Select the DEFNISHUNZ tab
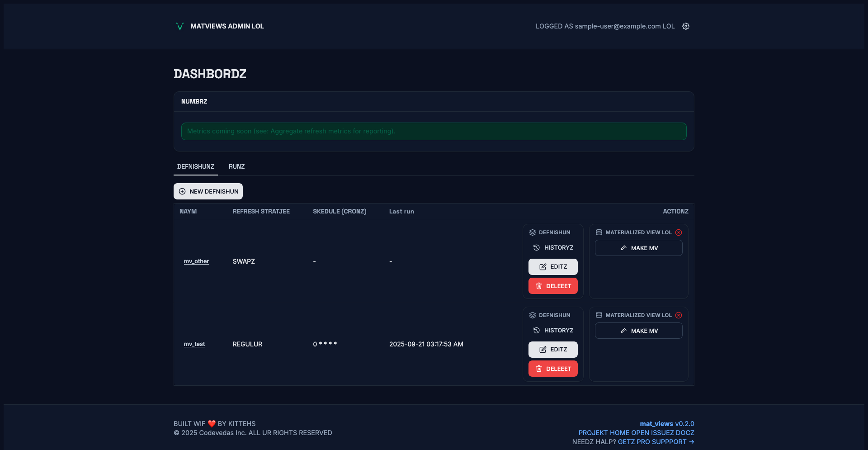The height and width of the screenshot is (450, 868). tap(196, 167)
